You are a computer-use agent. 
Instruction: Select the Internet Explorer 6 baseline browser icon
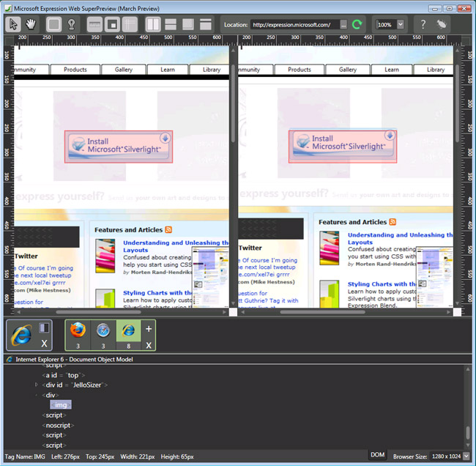[21, 335]
